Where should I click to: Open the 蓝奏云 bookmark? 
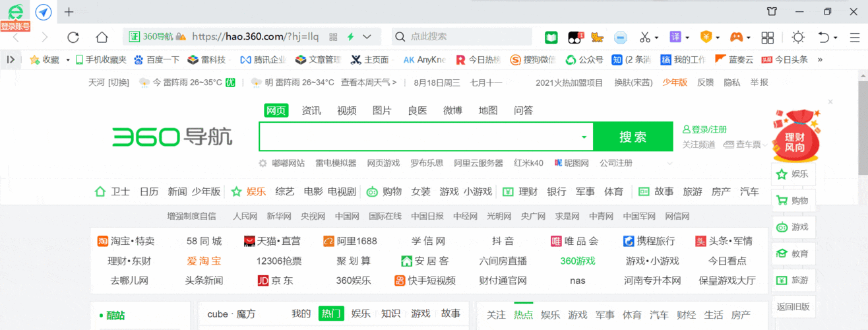pyautogui.click(x=734, y=59)
